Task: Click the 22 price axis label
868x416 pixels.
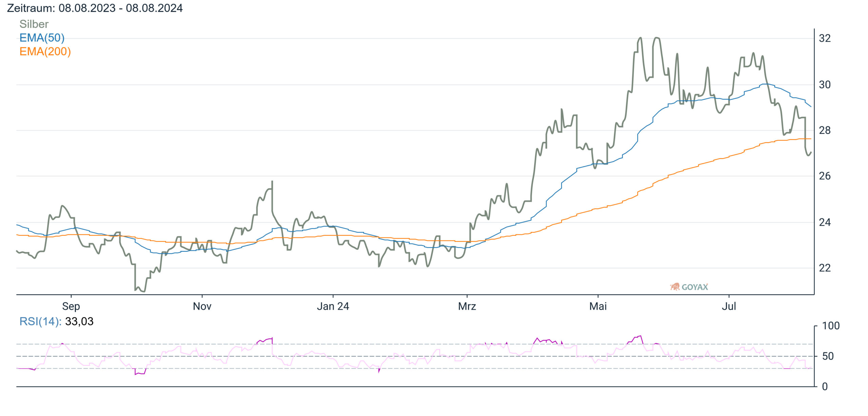Action: (825, 268)
